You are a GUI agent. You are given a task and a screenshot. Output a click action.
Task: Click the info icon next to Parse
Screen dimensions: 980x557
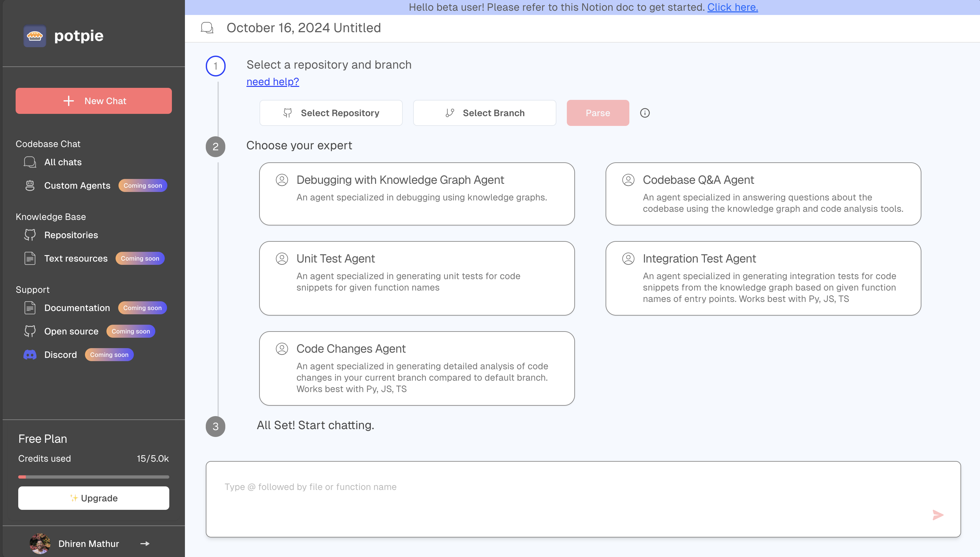645,113
